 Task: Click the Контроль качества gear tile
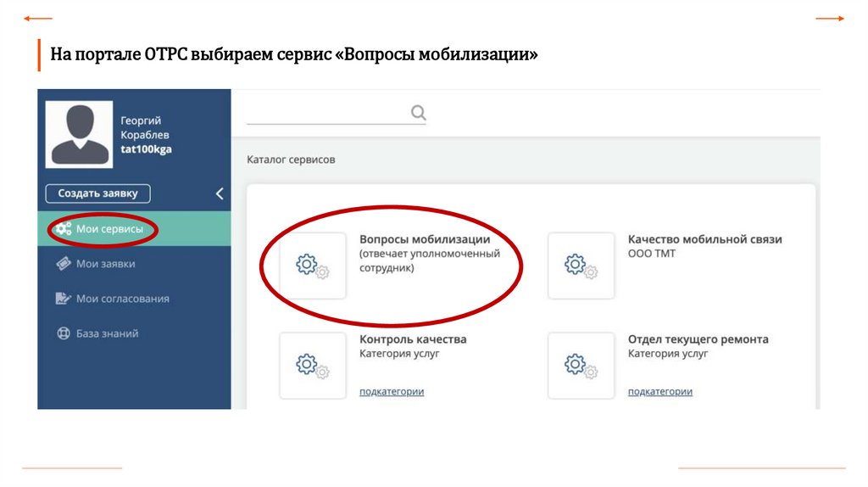coord(313,366)
